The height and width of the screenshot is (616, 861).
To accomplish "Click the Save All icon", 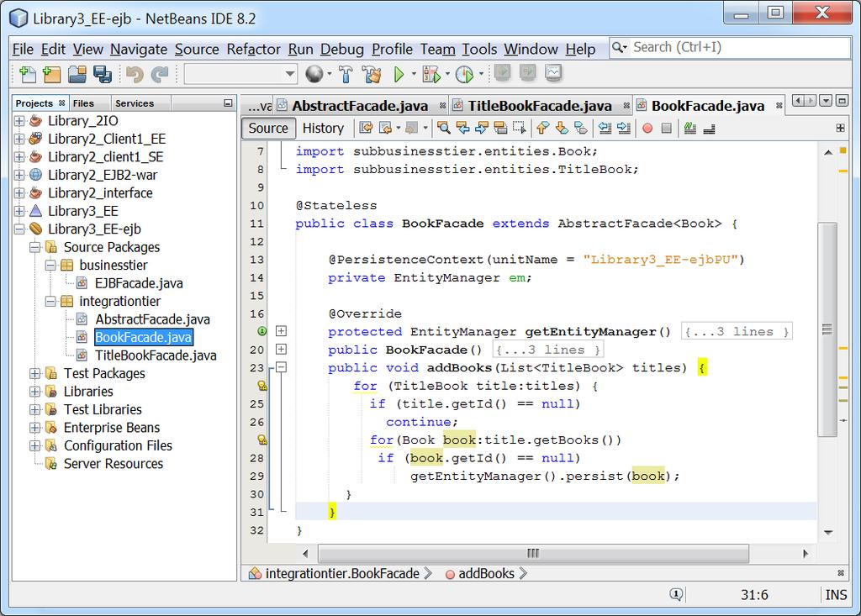I will coord(102,74).
